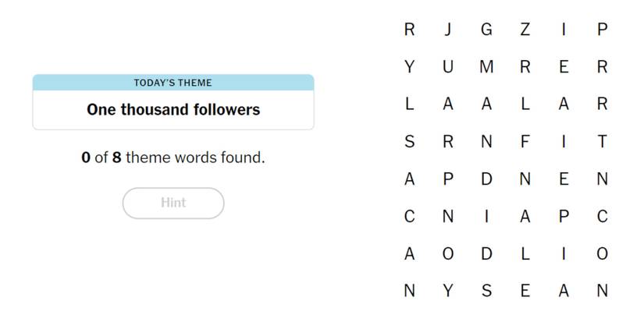Select the letter L in the leftmost column

tap(409, 104)
